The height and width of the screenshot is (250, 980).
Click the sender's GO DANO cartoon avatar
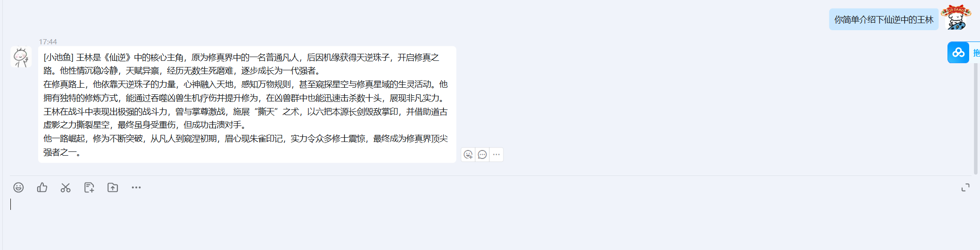[x=956, y=18]
